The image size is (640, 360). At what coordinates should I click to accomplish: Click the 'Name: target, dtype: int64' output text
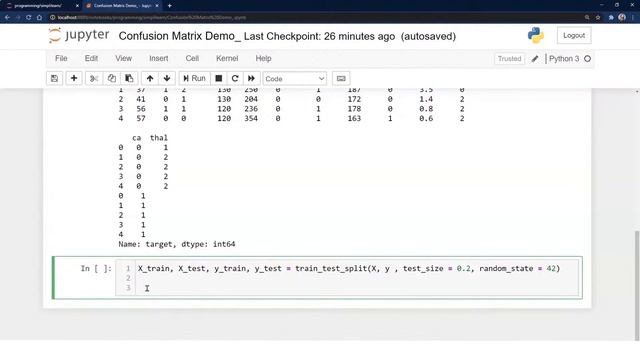[177, 244]
